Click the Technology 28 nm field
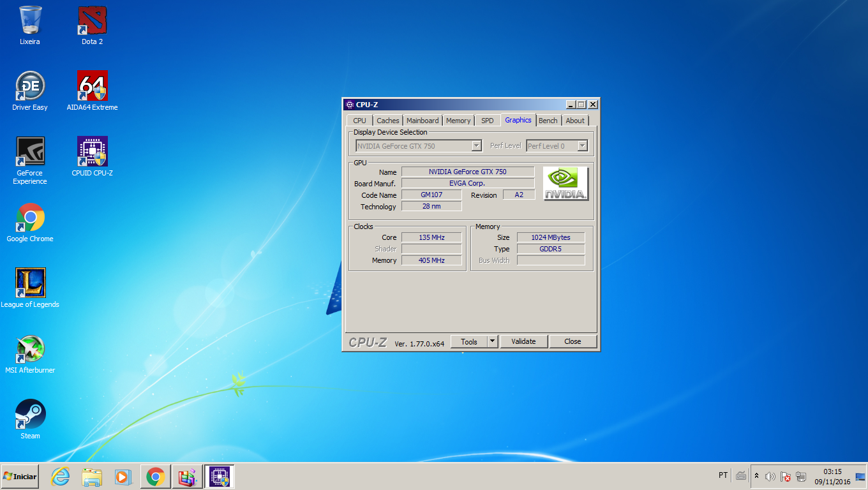Viewport: 868px width, 490px height. (x=431, y=206)
